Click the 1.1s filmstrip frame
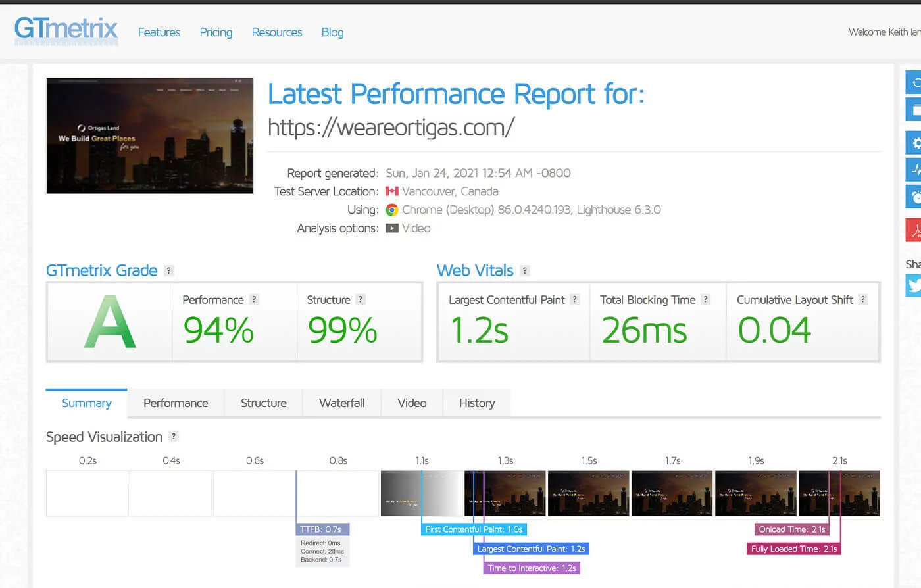921x588 pixels. pos(422,493)
